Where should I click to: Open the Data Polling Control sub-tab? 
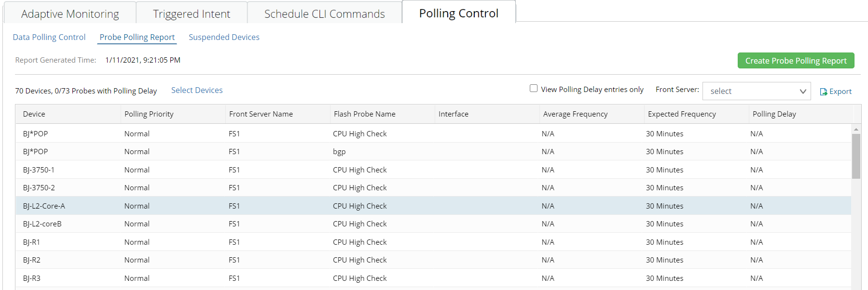tap(49, 37)
